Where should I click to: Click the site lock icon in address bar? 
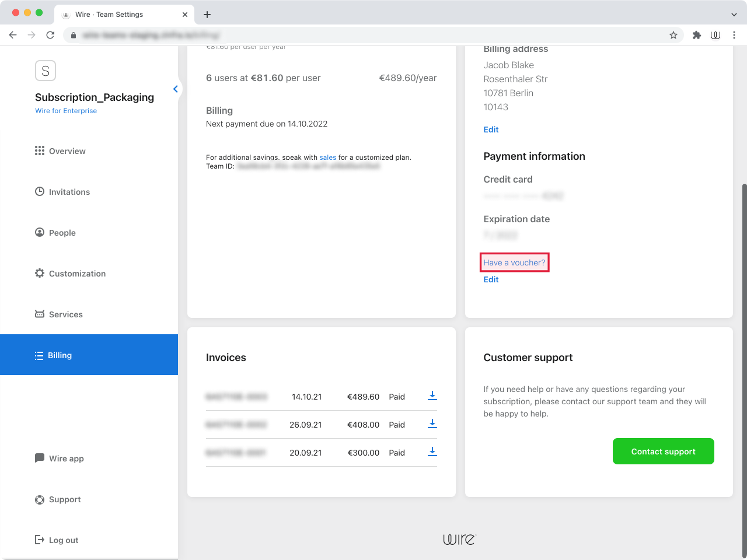click(74, 35)
